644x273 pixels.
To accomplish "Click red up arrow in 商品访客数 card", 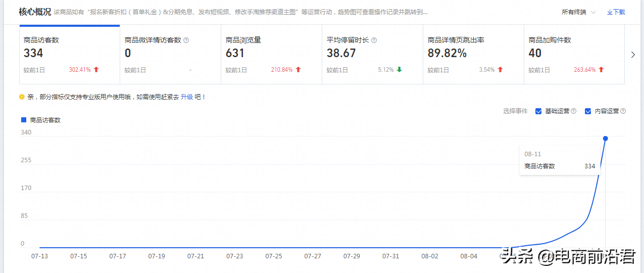I will click(96, 70).
